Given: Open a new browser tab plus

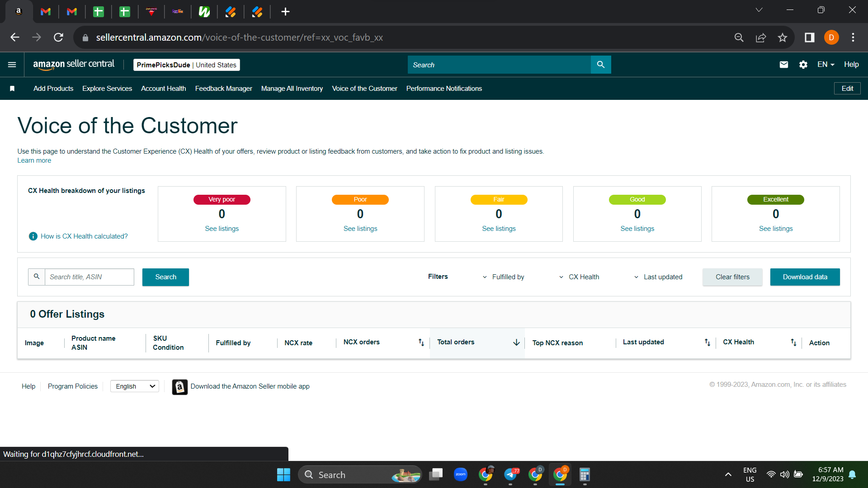Looking at the screenshot, I should pyautogui.click(x=285, y=12).
